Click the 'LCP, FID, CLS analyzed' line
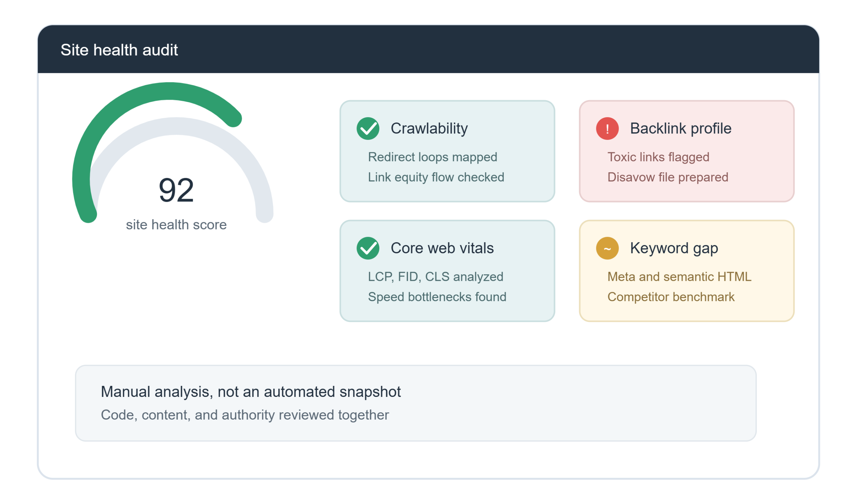The image size is (857, 504). [x=436, y=277]
